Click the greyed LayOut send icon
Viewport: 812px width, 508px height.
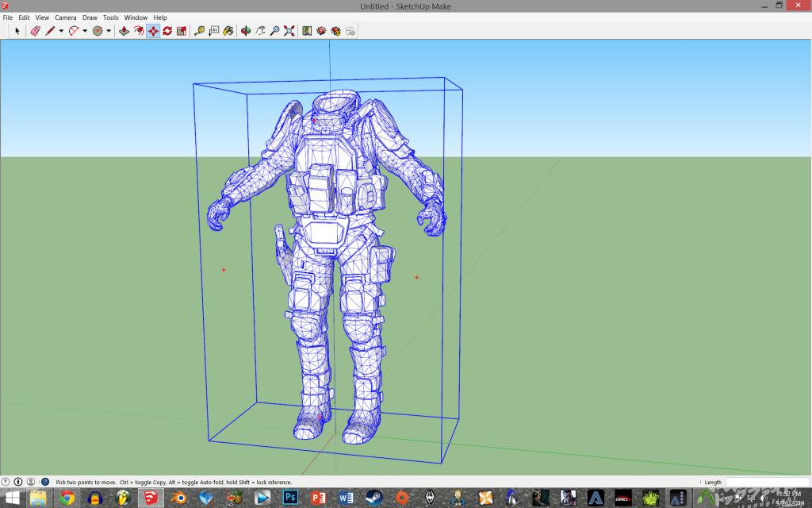coord(350,31)
